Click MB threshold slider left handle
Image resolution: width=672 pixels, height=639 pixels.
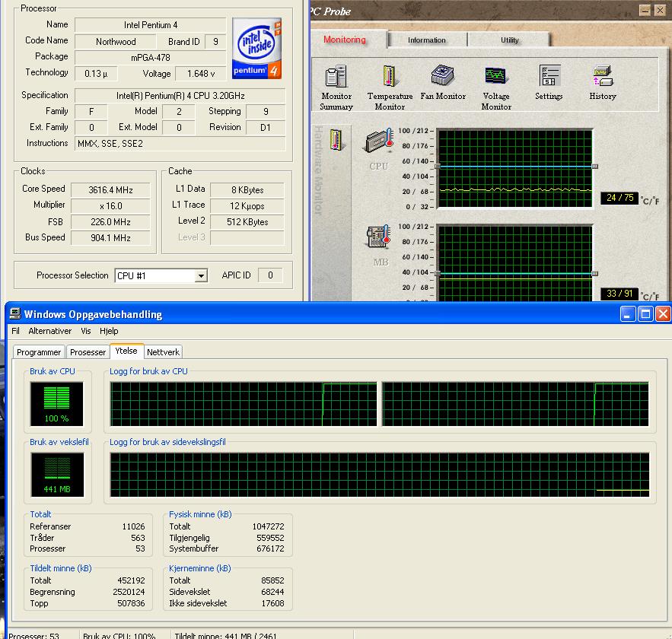point(437,273)
